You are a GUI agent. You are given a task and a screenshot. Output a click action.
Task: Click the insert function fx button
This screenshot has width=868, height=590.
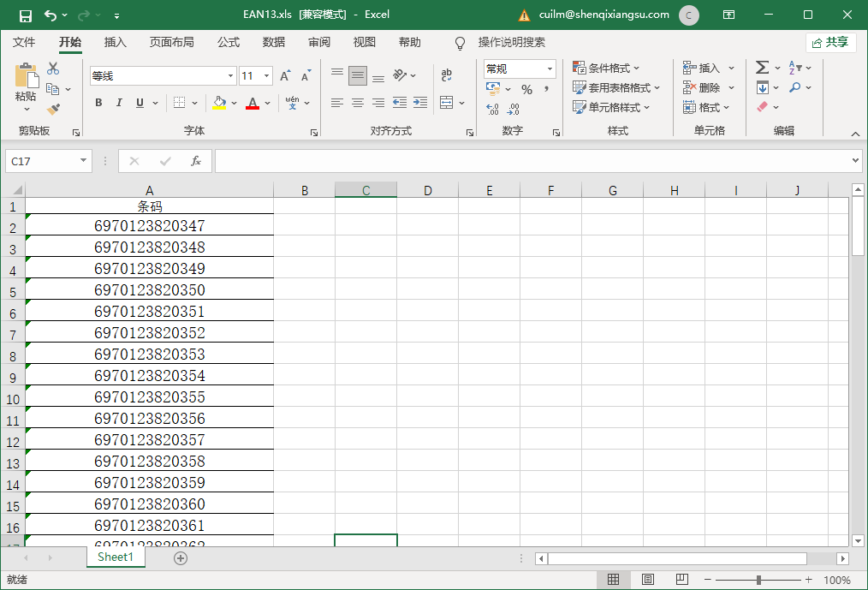coord(195,161)
